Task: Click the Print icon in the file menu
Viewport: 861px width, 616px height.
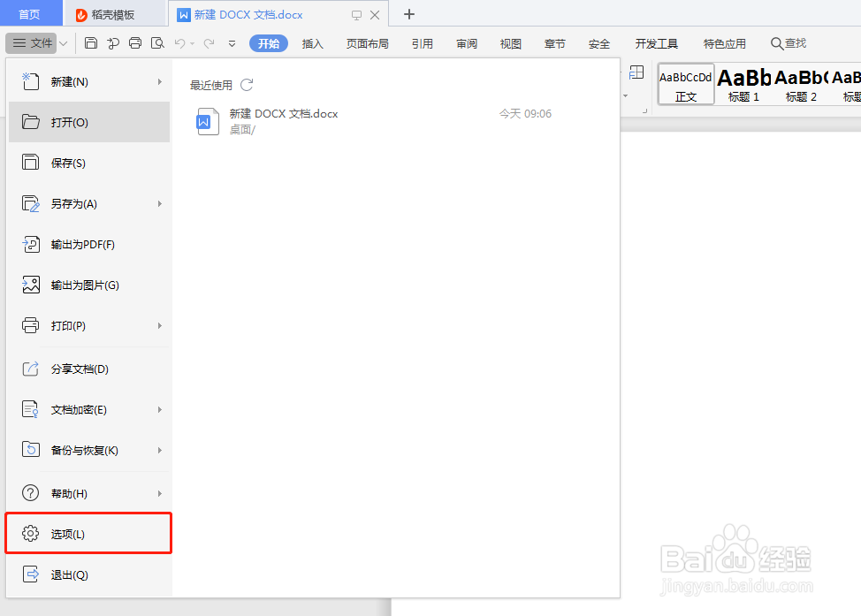Action: 30,325
